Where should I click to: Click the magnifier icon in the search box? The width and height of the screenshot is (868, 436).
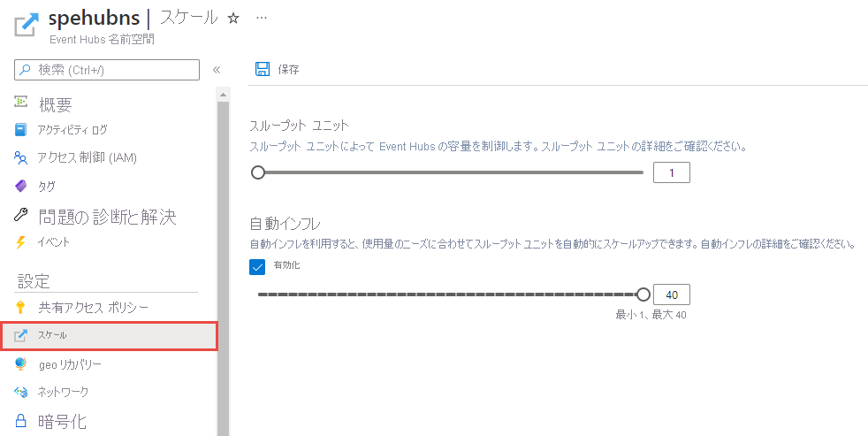(25, 70)
